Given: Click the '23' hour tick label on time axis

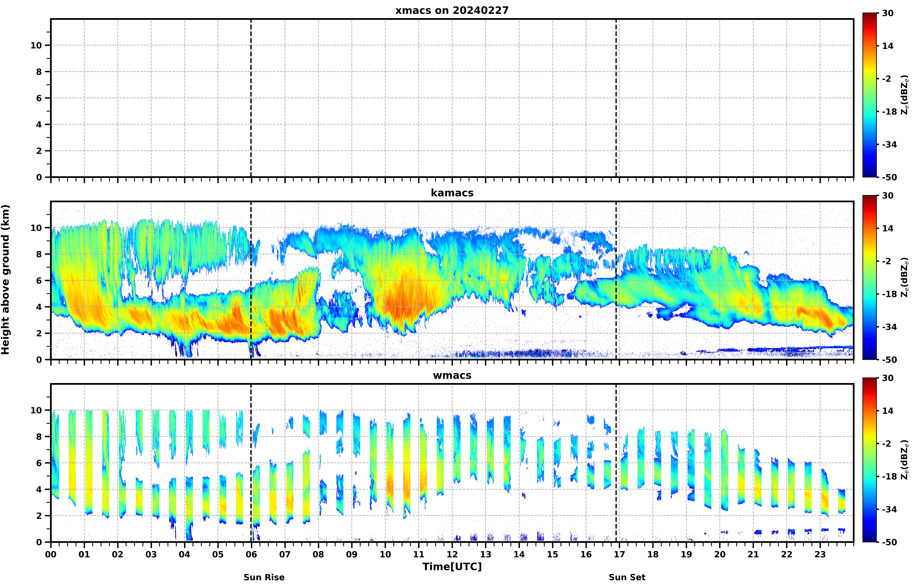Looking at the screenshot, I should coord(820,554).
